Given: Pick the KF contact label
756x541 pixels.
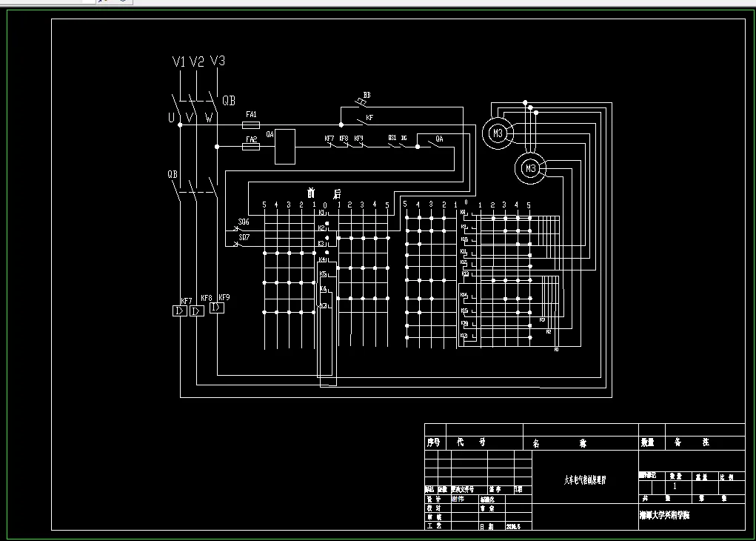Looking at the screenshot, I should [369, 117].
